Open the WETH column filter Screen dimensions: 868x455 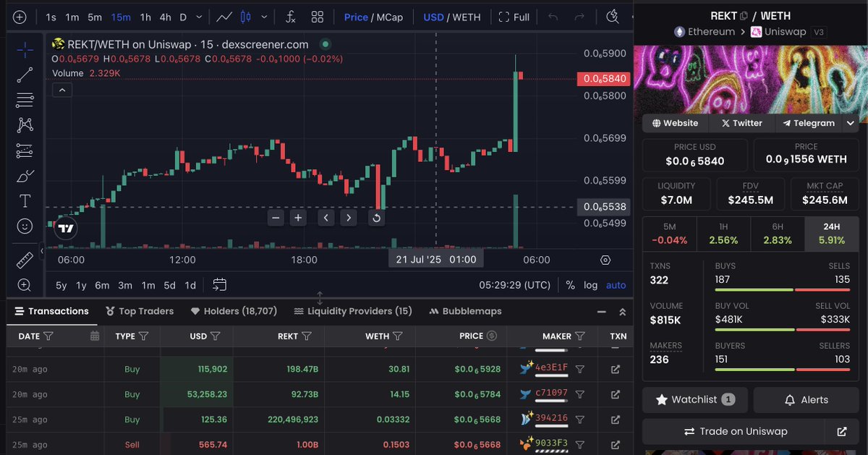click(398, 336)
